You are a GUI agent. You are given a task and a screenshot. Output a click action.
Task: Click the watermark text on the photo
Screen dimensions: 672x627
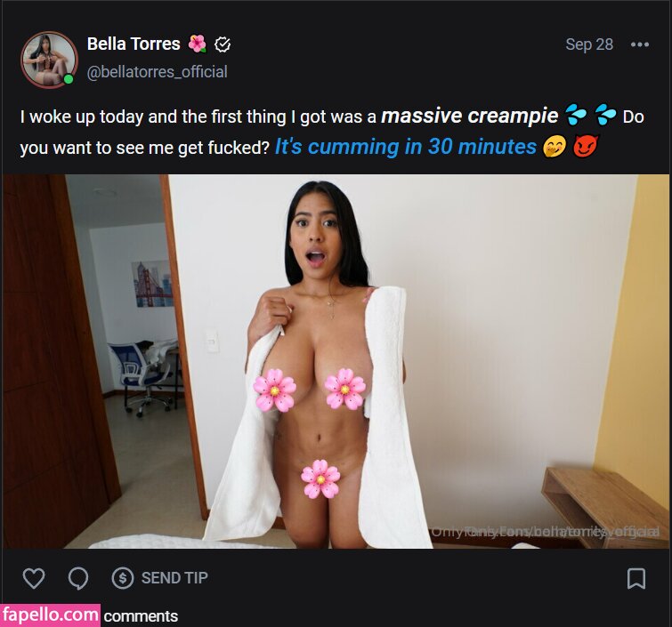point(545,532)
